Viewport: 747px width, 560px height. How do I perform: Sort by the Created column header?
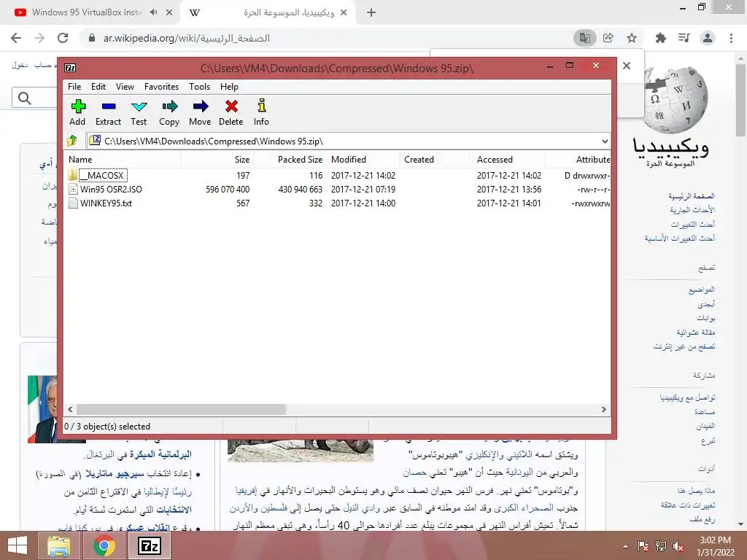(x=436, y=160)
